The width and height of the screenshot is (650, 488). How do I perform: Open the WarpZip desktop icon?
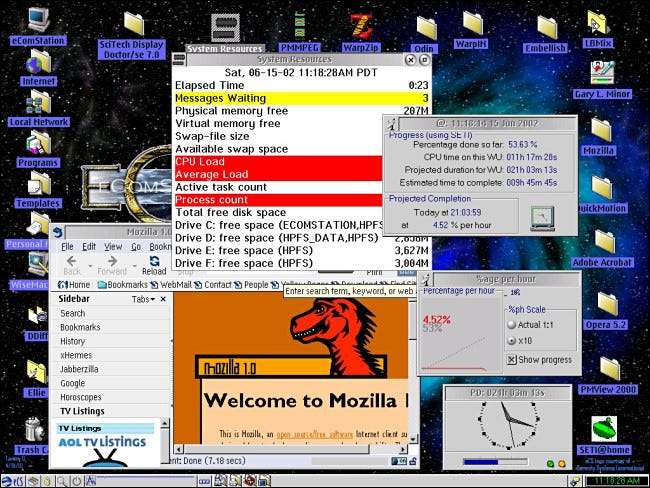tap(357, 25)
